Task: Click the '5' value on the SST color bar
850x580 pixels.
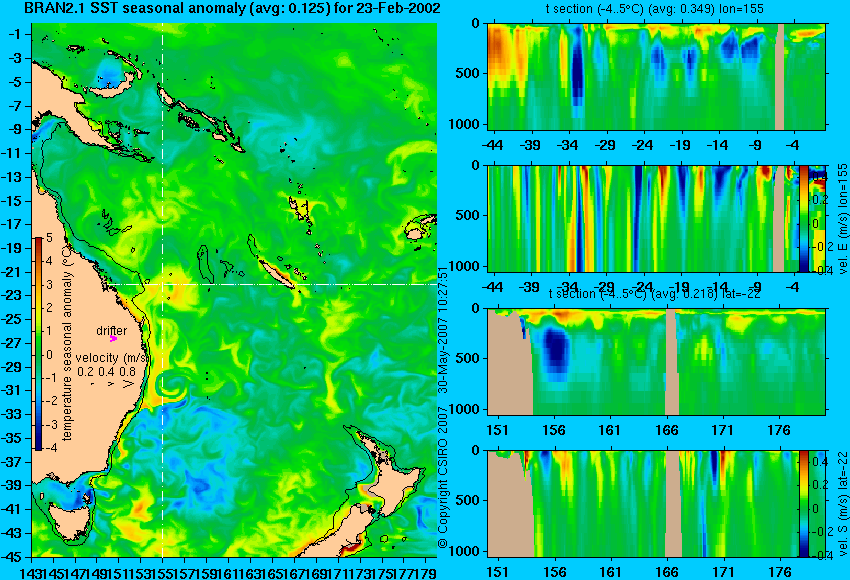Action: 49,237
